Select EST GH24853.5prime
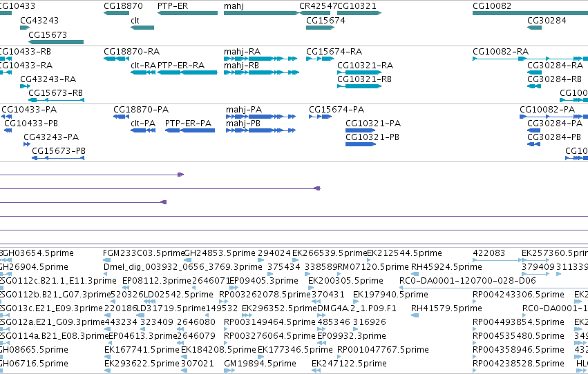The width and height of the screenshot is (588, 374). click(x=187, y=260)
